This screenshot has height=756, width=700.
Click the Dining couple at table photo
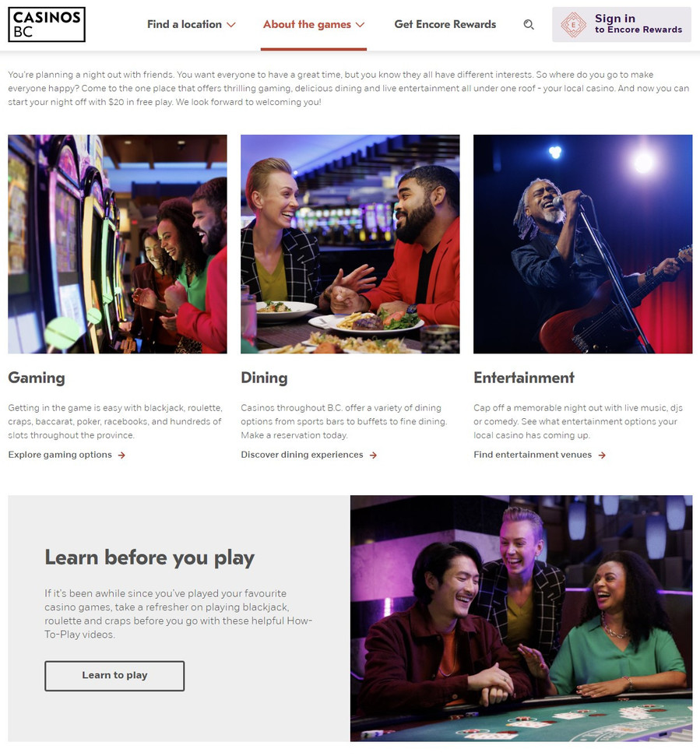coord(350,244)
